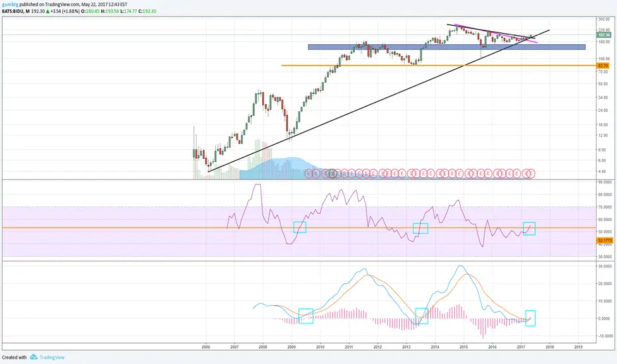Click the 100.00 price scale label
The width and height of the screenshot is (617, 364).
[x=604, y=59]
